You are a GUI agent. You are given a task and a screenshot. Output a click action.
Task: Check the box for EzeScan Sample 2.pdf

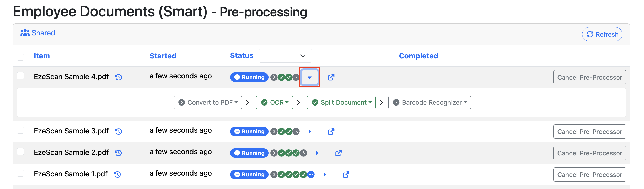click(x=20, y=152)
